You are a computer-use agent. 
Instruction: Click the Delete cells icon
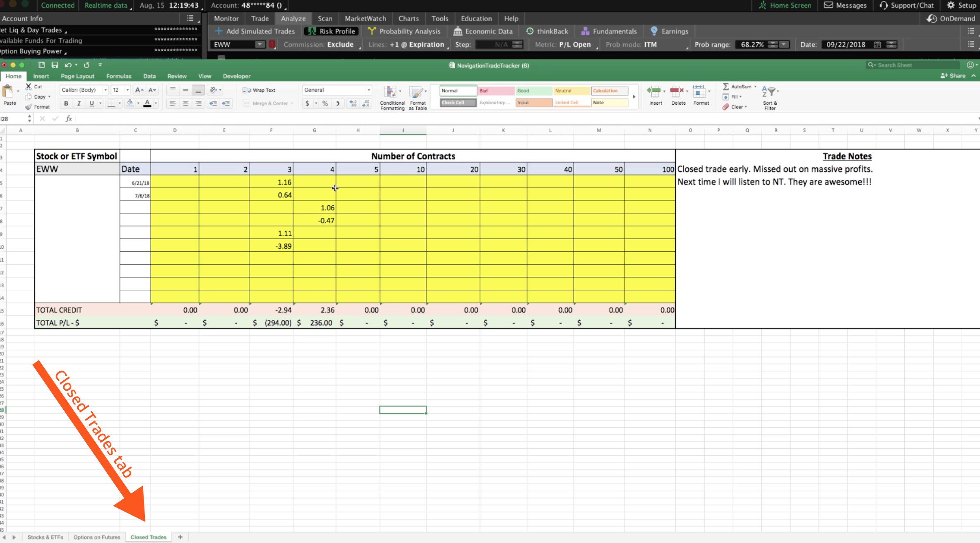coord(677,91)
